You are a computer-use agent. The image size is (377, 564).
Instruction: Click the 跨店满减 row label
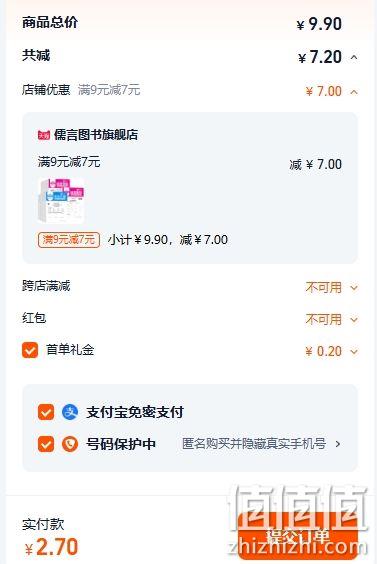click(x=46, y=286)
